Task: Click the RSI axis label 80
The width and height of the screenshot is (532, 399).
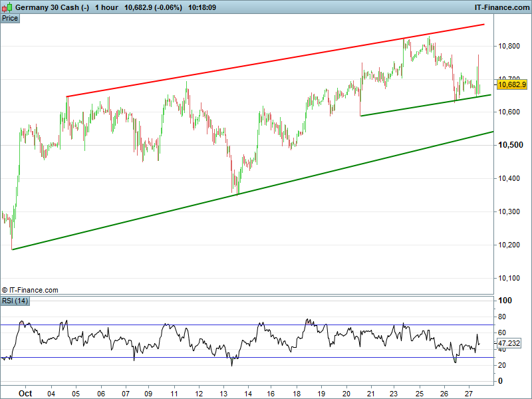Action: point(502,317)
